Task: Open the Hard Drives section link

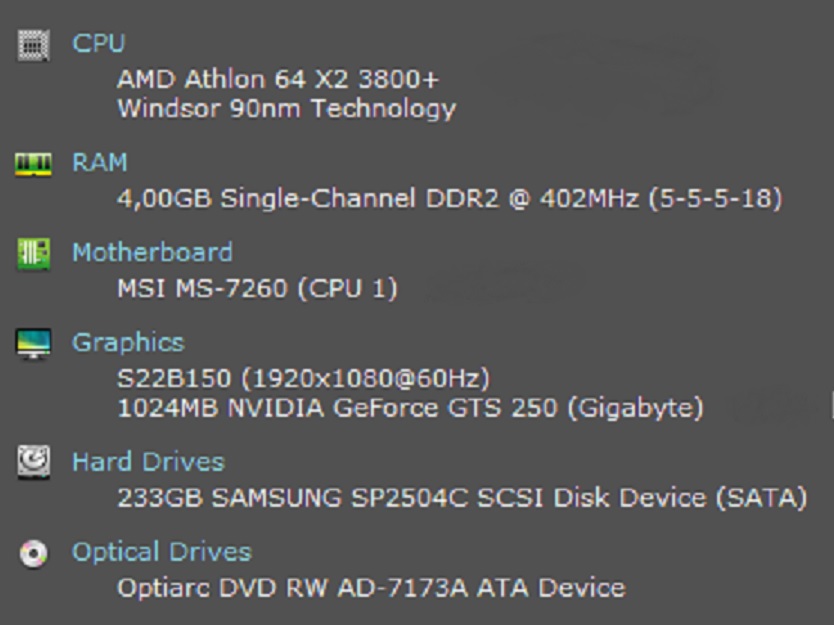Action: (x=148, y=462)
